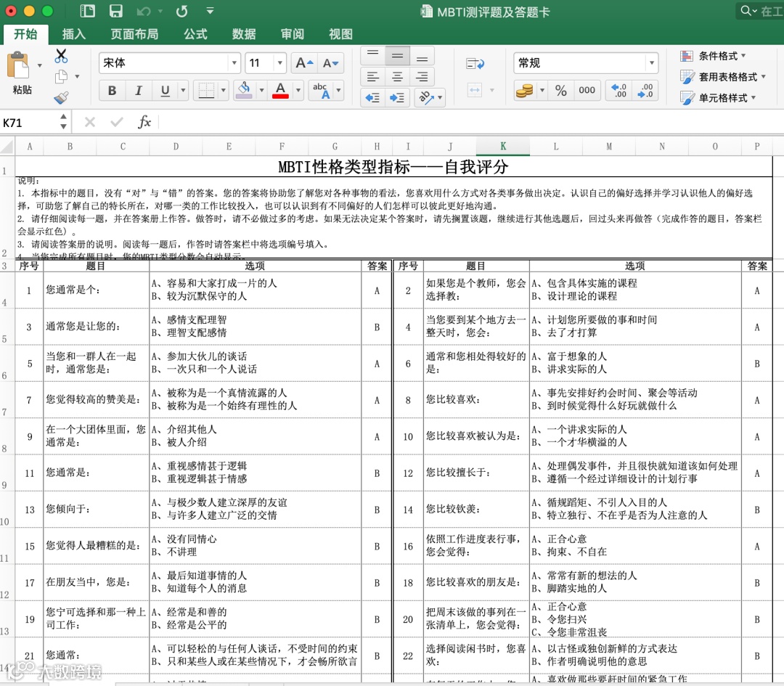Switch to the 公式 tab
Viewport: 784px width, 686px height.
click(195, 34)
